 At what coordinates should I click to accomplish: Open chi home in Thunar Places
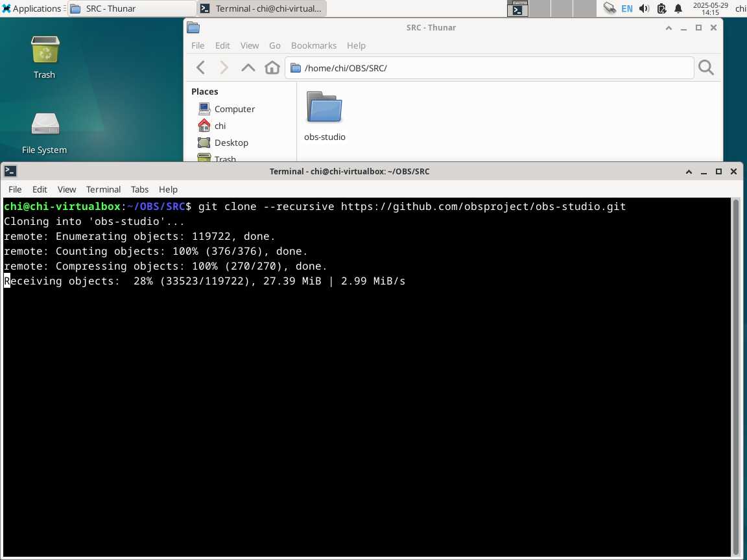212,126
